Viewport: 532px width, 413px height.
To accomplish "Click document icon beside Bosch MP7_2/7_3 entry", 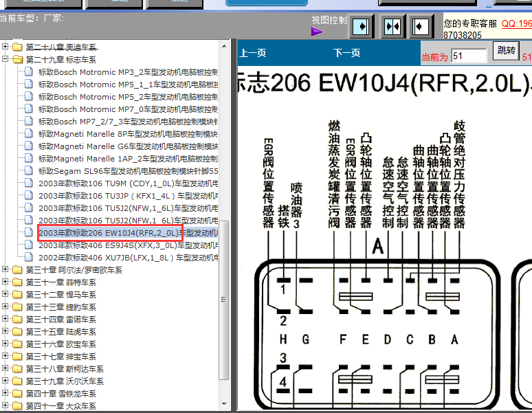I will click(x=29, y=121).
